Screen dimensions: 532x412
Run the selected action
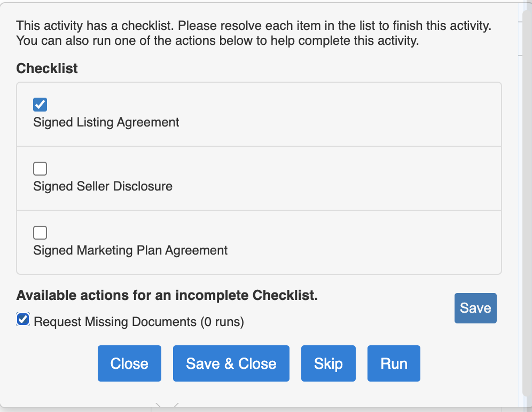point(394,363)
